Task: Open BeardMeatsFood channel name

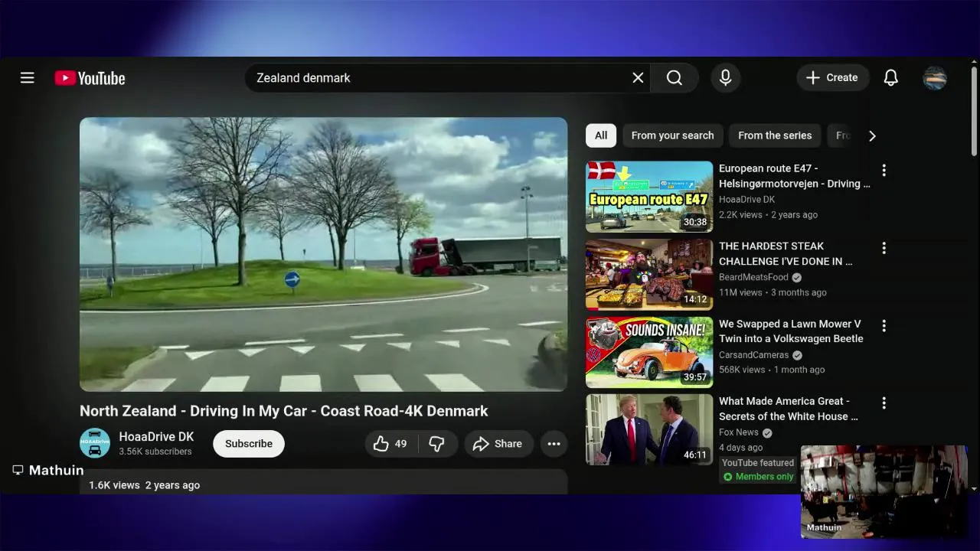Action: click(753, 277)
